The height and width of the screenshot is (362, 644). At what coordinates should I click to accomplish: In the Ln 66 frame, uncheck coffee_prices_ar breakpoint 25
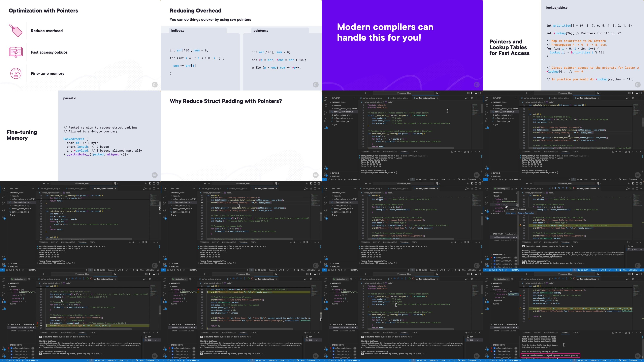tap(494, 358)
